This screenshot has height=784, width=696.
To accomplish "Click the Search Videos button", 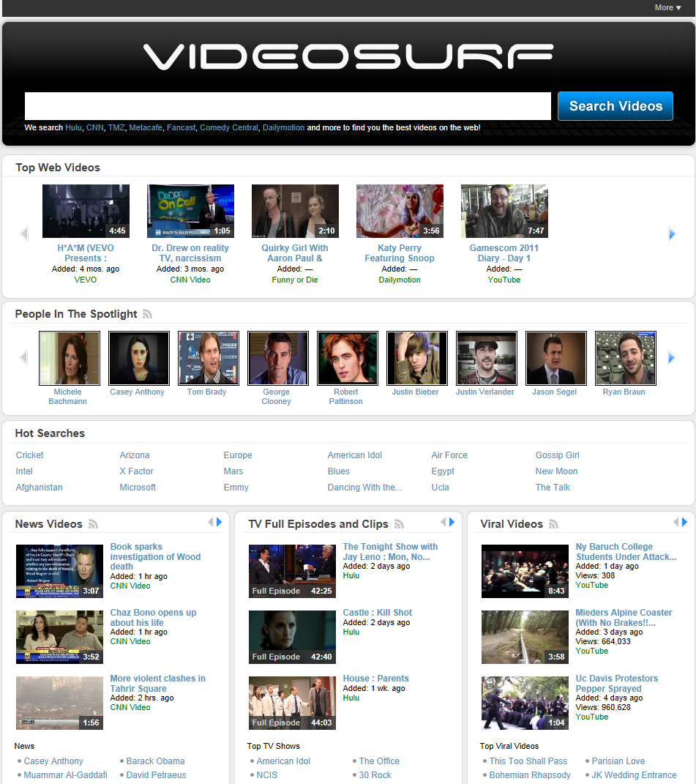I will pos(615,106).
